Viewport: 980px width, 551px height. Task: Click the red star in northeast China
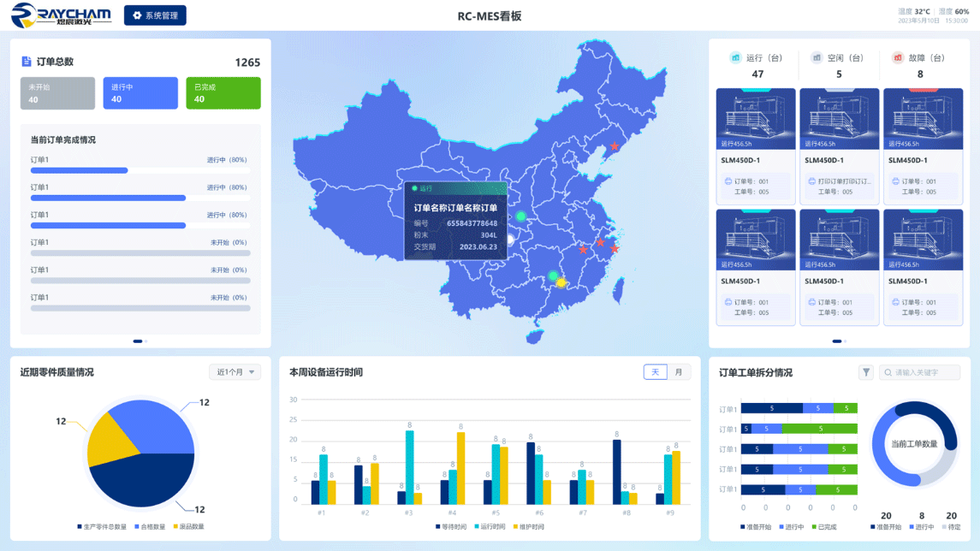click(x=614, y=146)
